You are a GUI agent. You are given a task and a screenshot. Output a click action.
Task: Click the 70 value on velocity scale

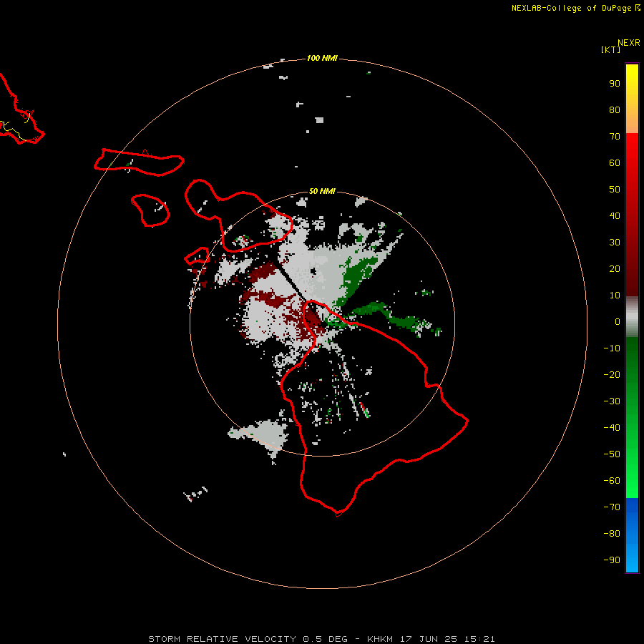[x=615, y=137]
